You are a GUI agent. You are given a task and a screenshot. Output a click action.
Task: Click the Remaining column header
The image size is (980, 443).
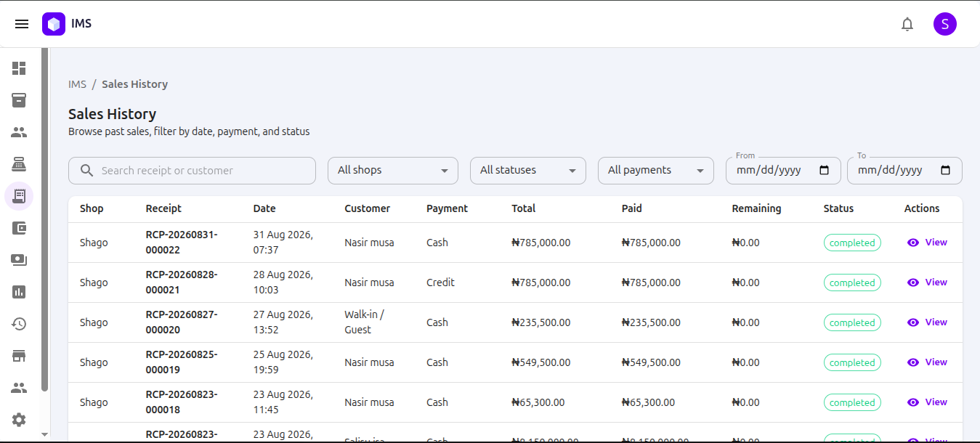[756, 208]
